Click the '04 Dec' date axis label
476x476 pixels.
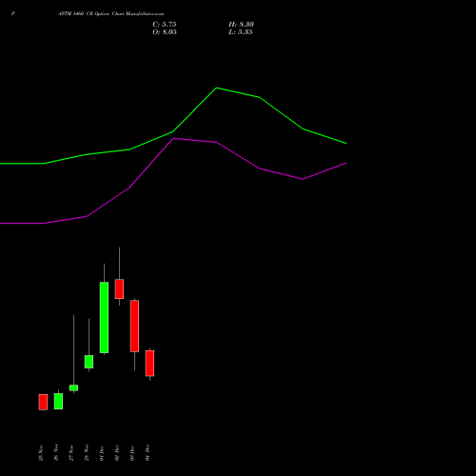(x=148, y=452)
